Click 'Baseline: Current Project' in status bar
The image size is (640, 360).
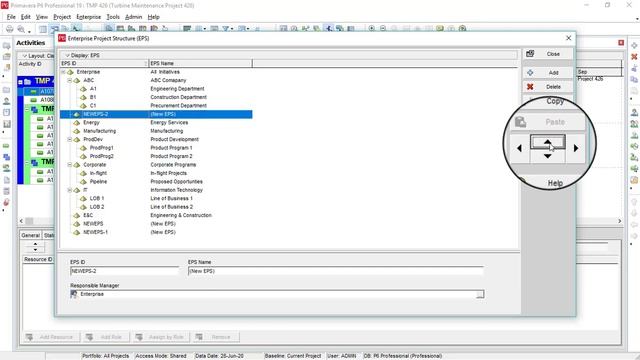(293, 356)
